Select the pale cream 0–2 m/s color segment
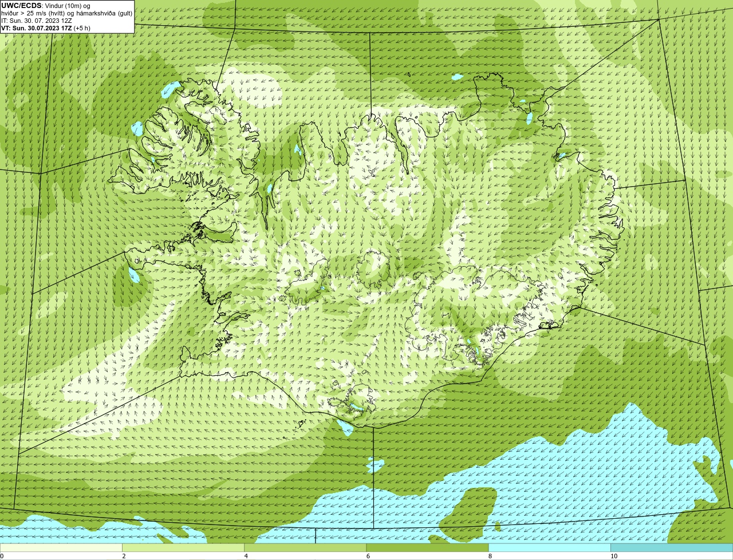The width and height of the screenshot is (733, 560). point(61,548)
